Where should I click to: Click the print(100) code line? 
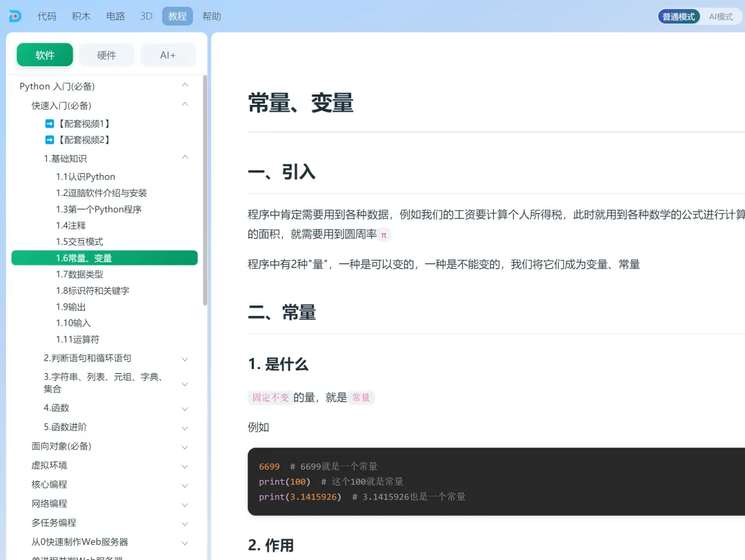click(x=330, y=481)
